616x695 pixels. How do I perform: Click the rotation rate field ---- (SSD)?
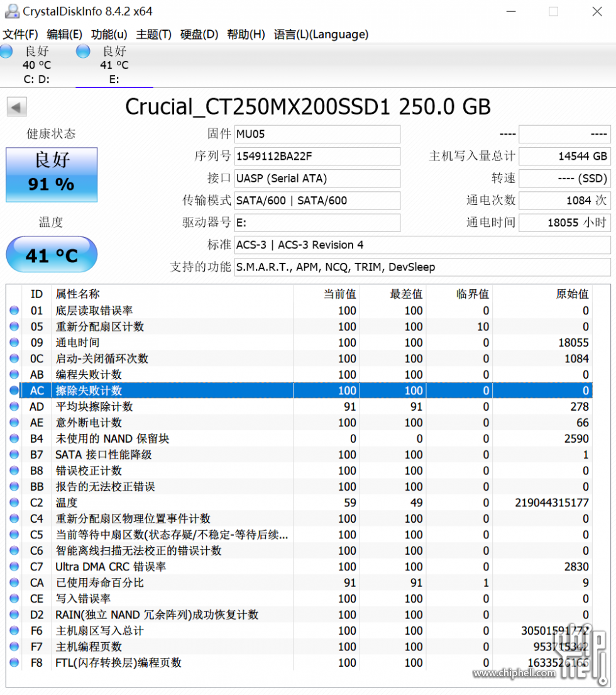564,178
